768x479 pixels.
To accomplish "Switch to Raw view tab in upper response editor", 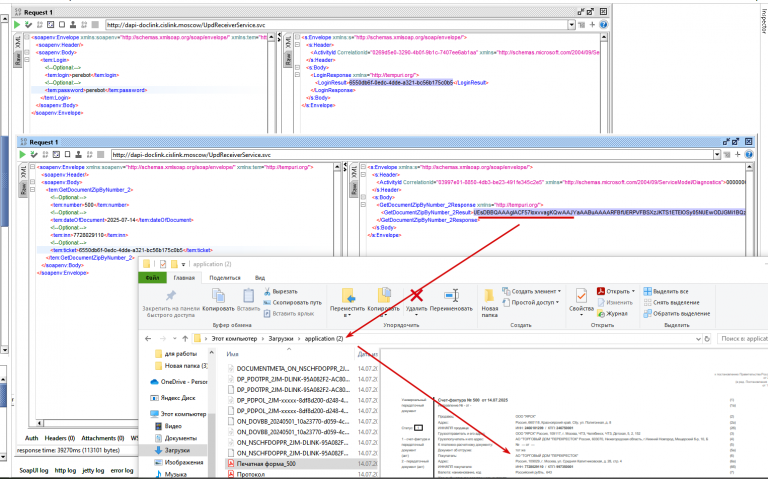I will tap(288, 59).
